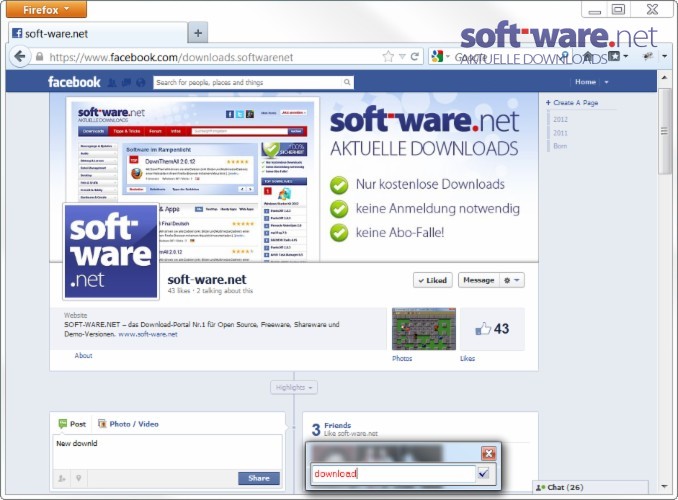Viewport: 678px width, 500px height.
Task: Click magnifier icon in Facebook search
Action: click(x=347, y=82)
